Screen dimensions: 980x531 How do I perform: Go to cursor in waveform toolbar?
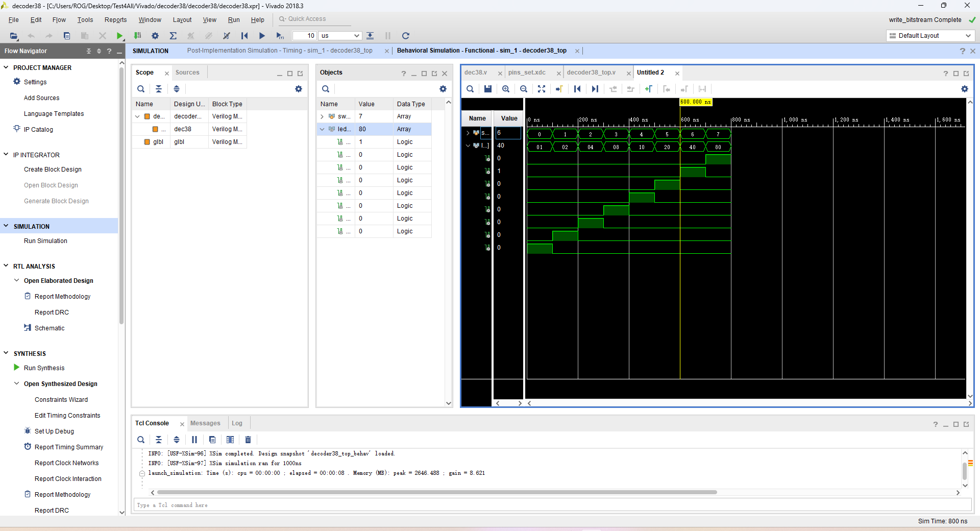coord(559,89)
